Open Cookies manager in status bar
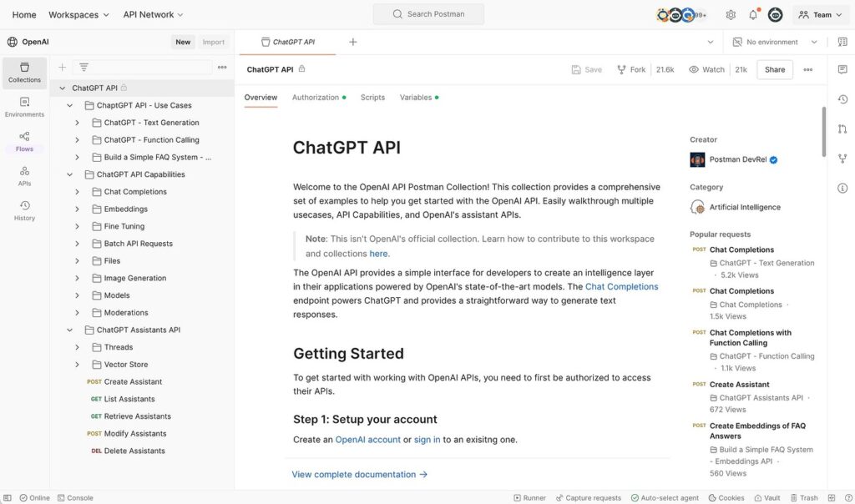Image resolution: width=855 pixels, height=504 pixels. pyautogui.click(x=726, y=498)
